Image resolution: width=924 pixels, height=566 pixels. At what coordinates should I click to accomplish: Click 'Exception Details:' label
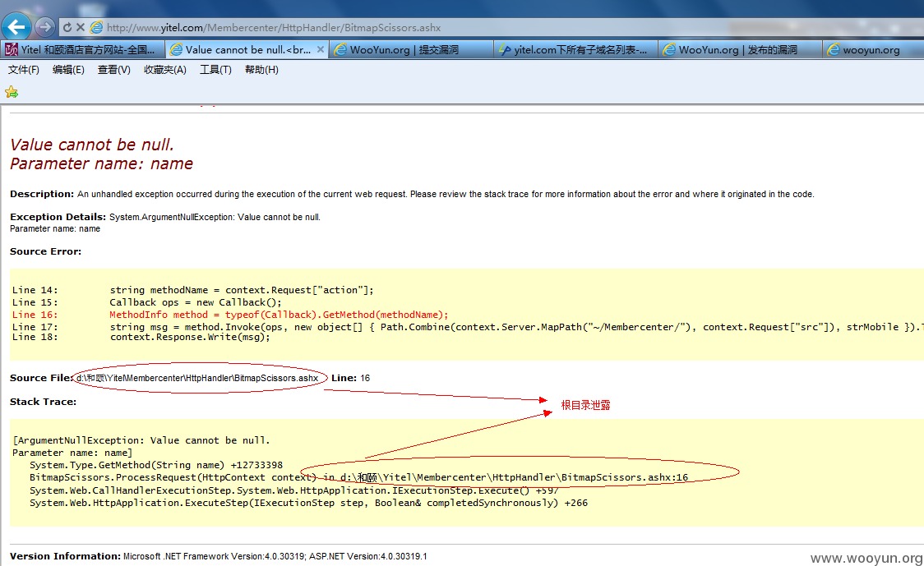tap(58, 217)
